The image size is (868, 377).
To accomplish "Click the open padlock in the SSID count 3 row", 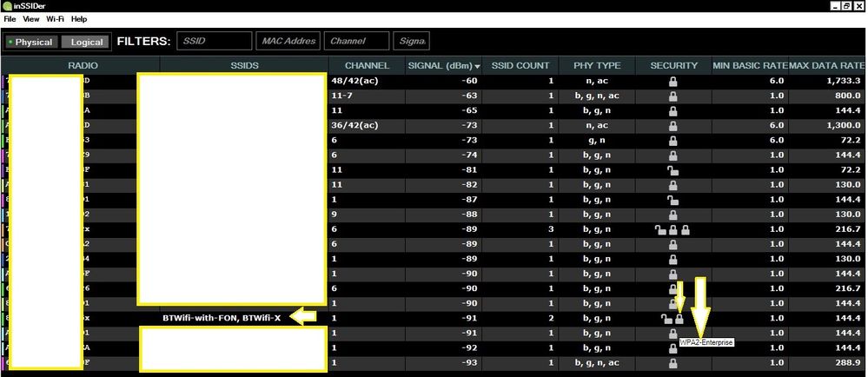I will [660, 229].
